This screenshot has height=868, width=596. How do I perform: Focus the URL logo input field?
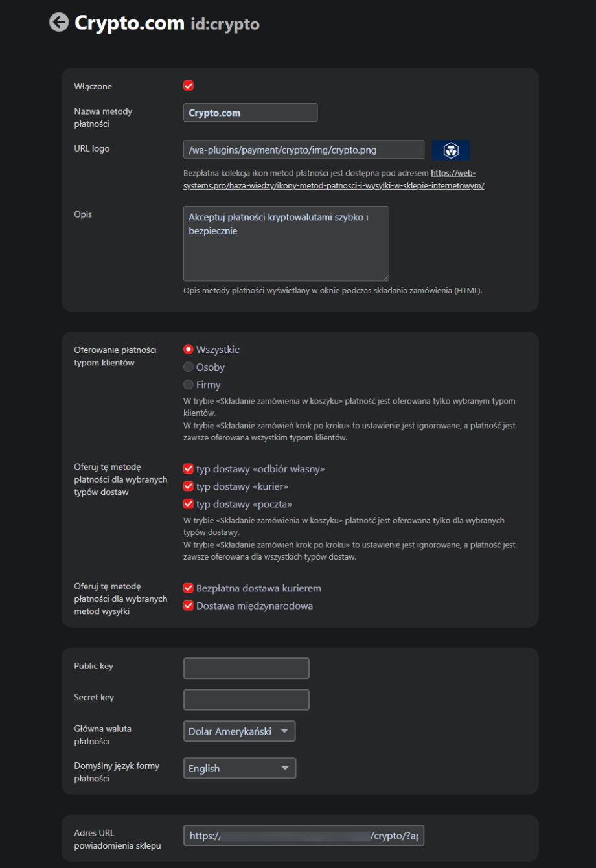(x=303, y=150)
